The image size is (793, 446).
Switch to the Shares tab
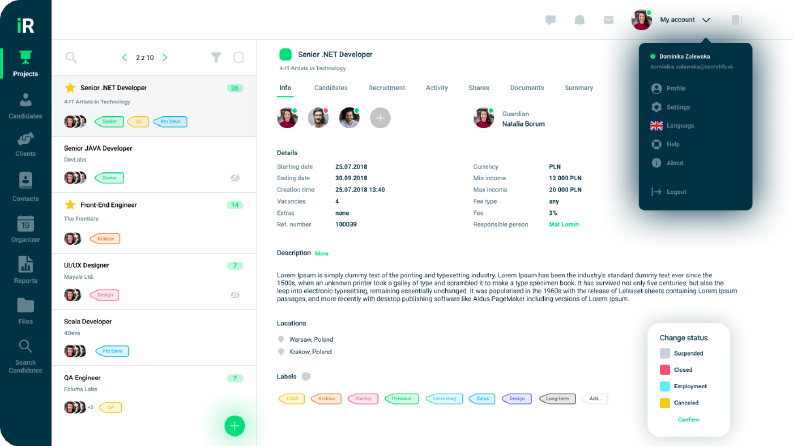pyautogui.click(x=479, y=88)
